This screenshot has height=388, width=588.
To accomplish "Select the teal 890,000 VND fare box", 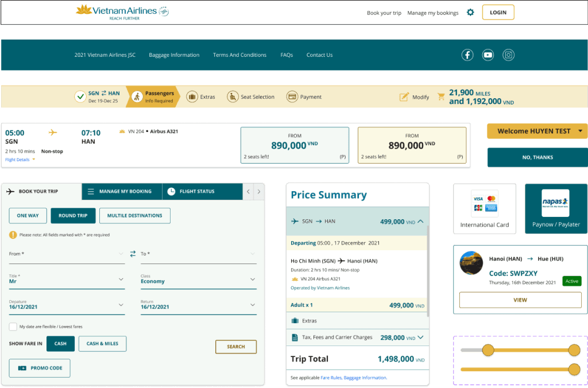I will 295,145.
